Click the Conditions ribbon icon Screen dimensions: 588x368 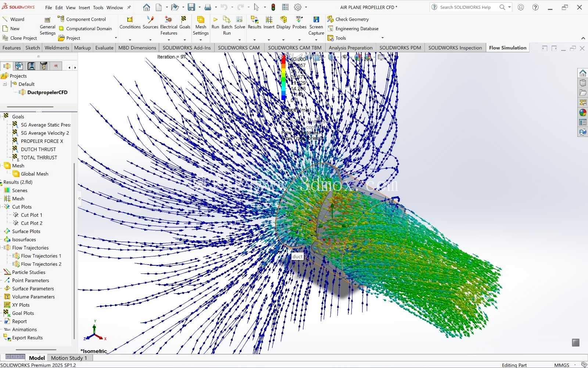coord(130,23)
